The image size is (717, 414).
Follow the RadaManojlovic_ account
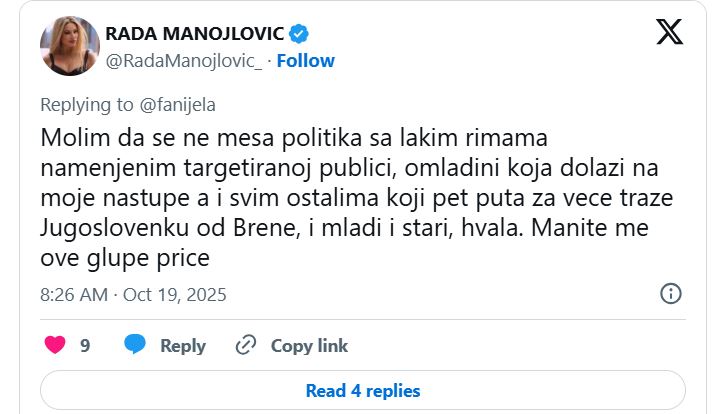306,60
